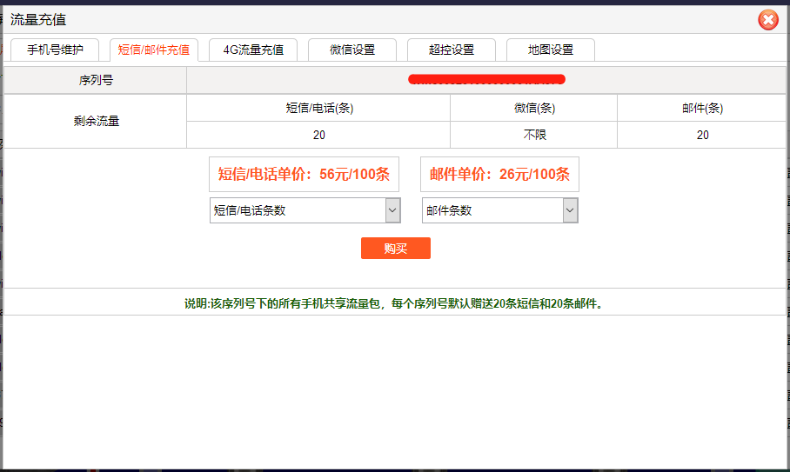Image resolution: width=790 pixels, height=472 pixels.
Task: Expand the 短信/电话条数 dropdown
Action: [x=304, y=210]
